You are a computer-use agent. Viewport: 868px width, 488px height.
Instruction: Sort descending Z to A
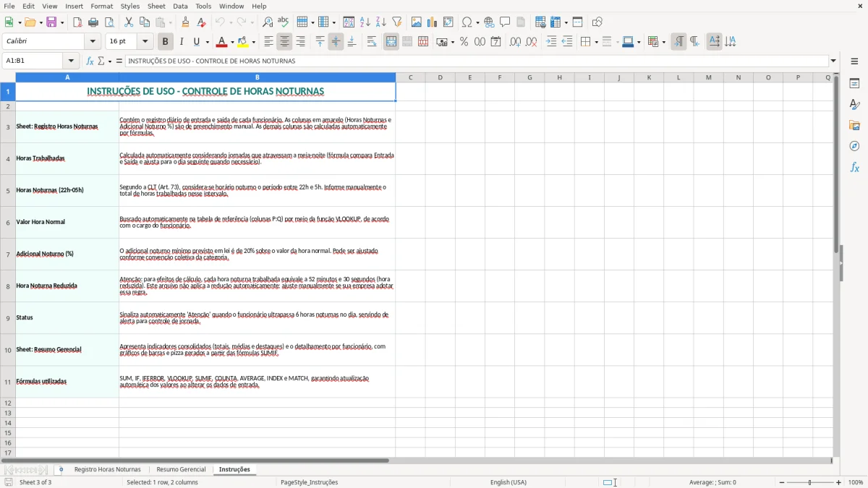381,22
